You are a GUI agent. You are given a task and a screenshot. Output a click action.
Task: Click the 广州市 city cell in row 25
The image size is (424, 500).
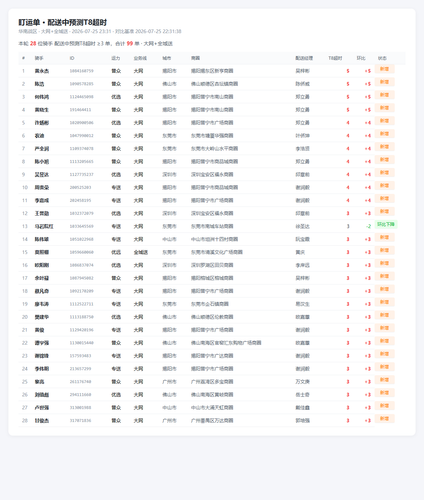tap(169, 382)
